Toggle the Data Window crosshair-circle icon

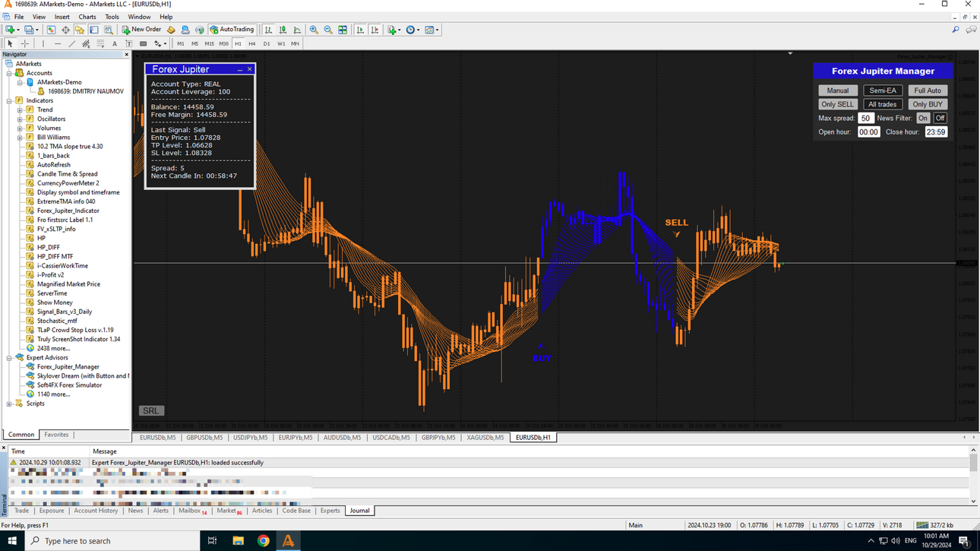(x=65, y=30)
